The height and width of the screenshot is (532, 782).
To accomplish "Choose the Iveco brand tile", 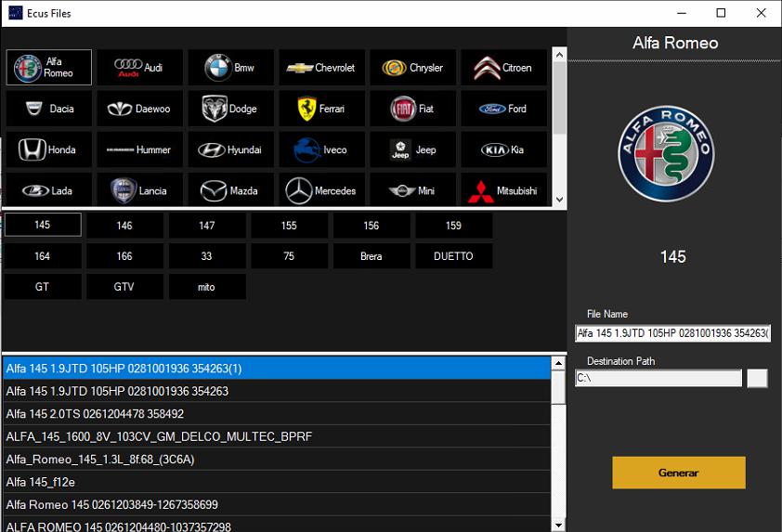I will [x=321, y=149].
